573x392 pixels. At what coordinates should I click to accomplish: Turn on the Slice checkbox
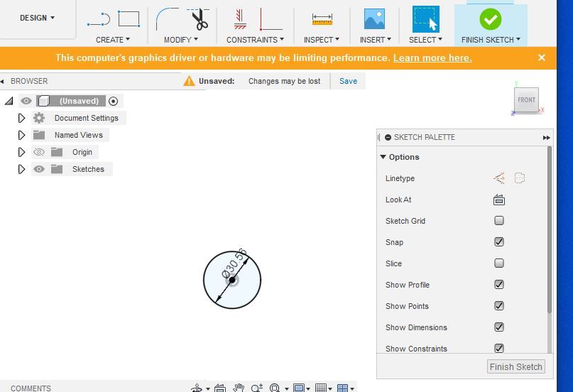click(499, 263)
